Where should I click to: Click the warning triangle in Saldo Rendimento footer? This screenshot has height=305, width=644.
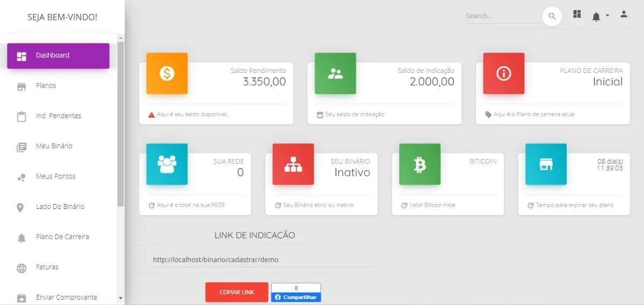(x=152, y=114)
